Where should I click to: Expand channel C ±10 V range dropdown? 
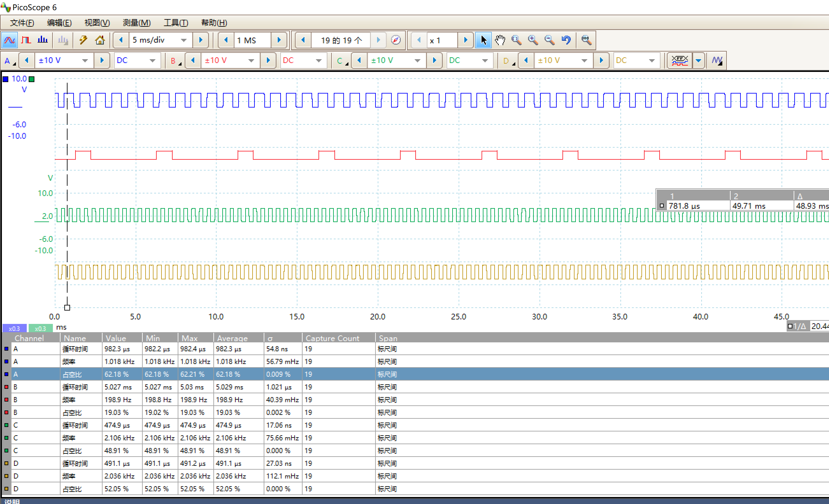coord(417,61)
